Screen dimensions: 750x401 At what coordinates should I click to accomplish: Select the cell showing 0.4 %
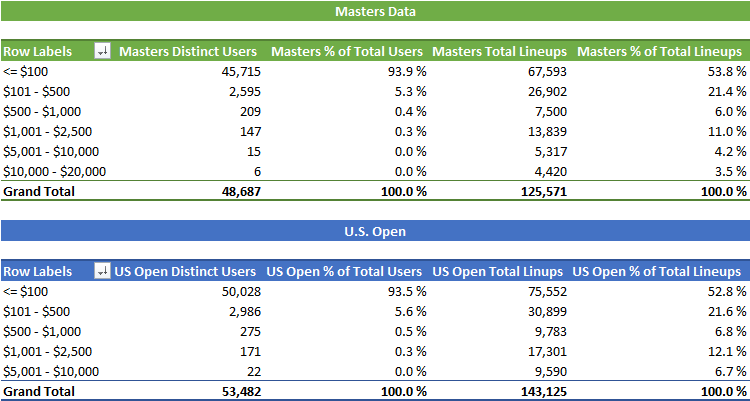click(410, 112)
